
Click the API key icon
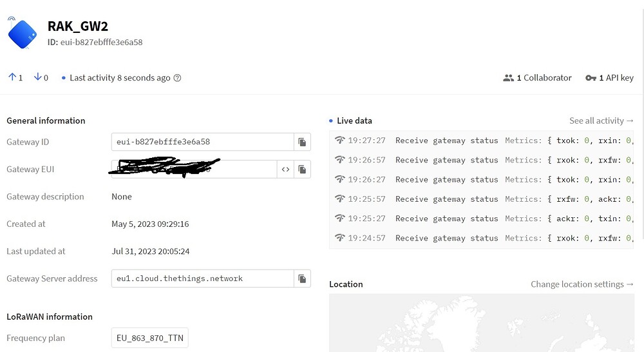(591, 78)
